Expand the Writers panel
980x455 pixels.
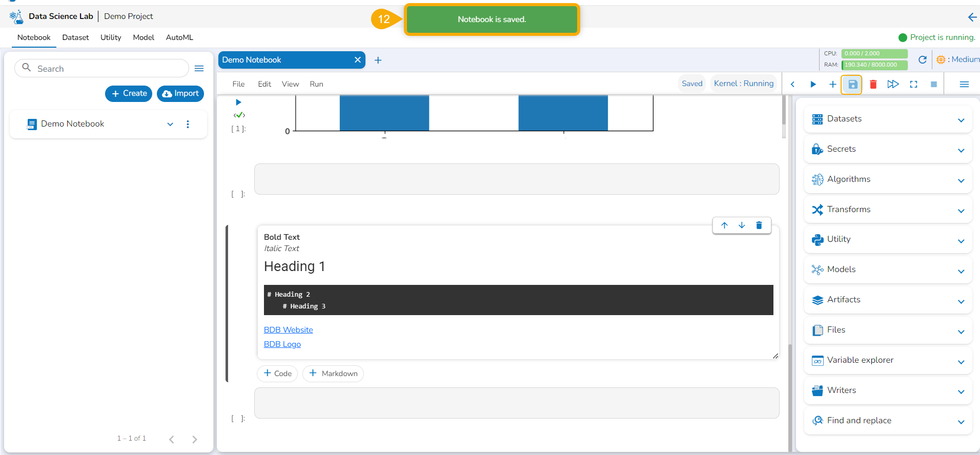(961, 391)
